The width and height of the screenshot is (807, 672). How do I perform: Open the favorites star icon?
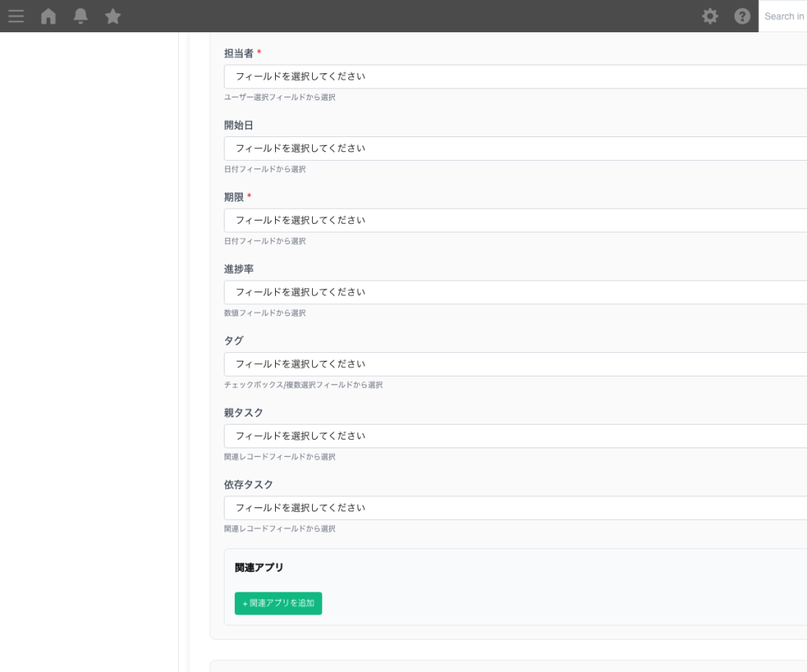113,16
